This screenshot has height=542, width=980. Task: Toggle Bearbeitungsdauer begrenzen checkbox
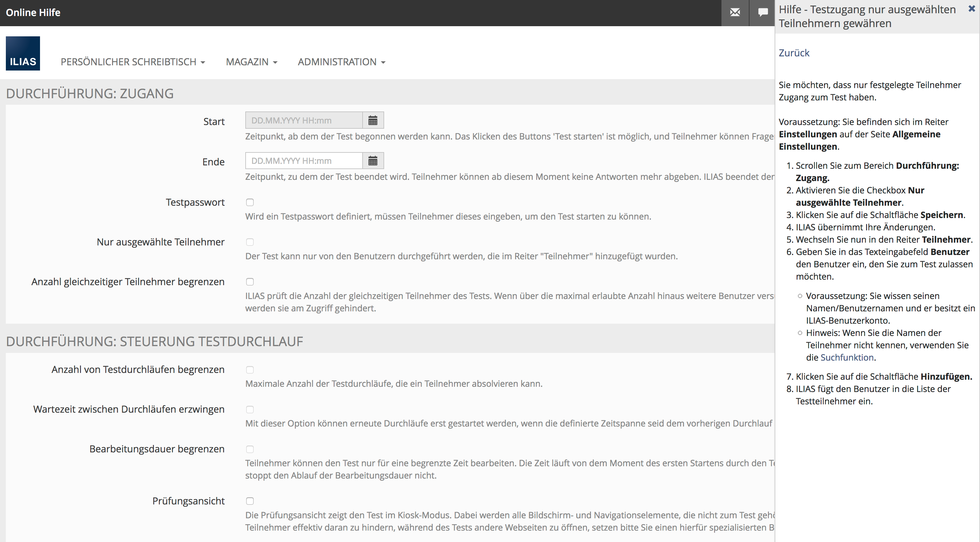250,449
